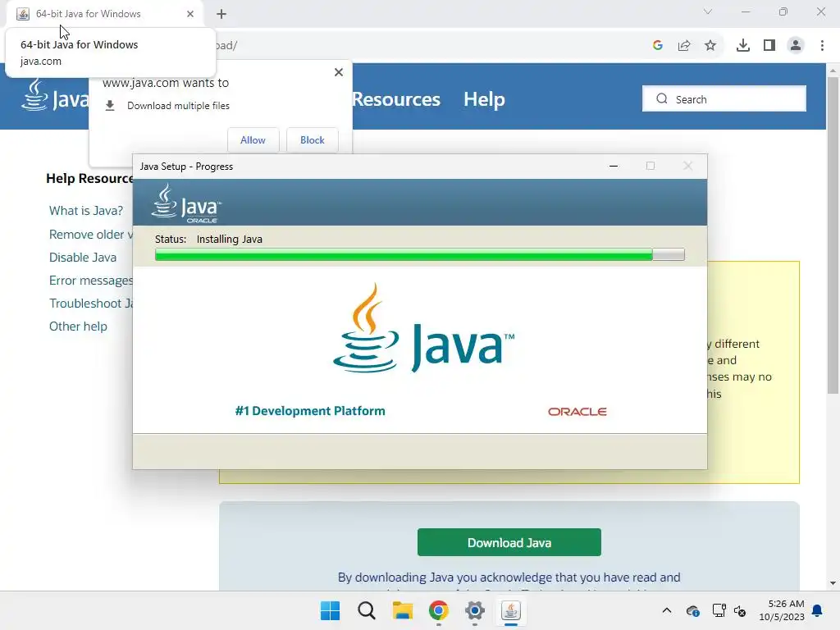Click the Installing Java progress bar
Viewport: 840px width, 630px height.
click(x=419, y=254)
